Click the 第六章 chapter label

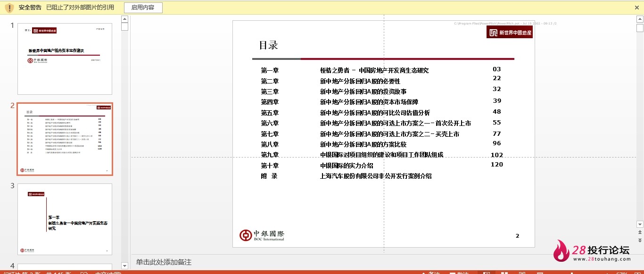(270, 123)
